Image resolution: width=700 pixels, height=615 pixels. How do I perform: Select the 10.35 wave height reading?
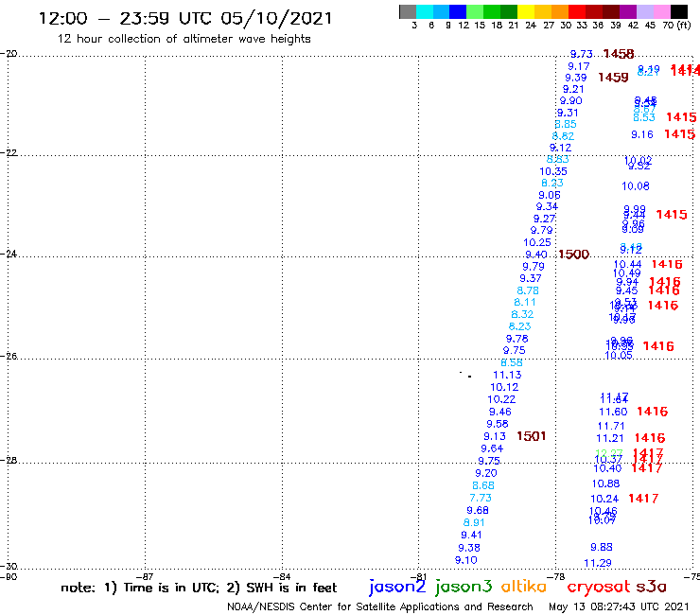tap(553, 171)
